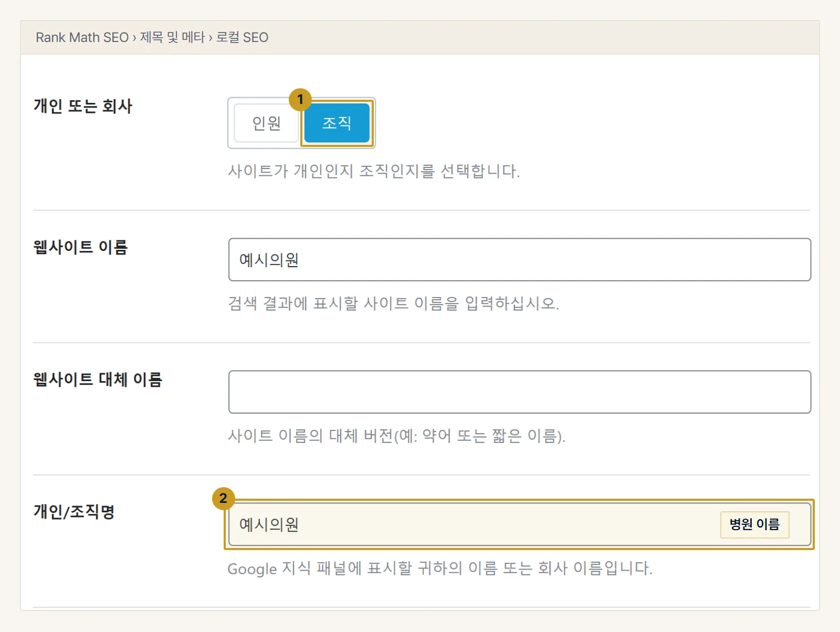Select the 인원 (Person) option
This screenshot has height=632, width=840.
(x=266, y=123)
